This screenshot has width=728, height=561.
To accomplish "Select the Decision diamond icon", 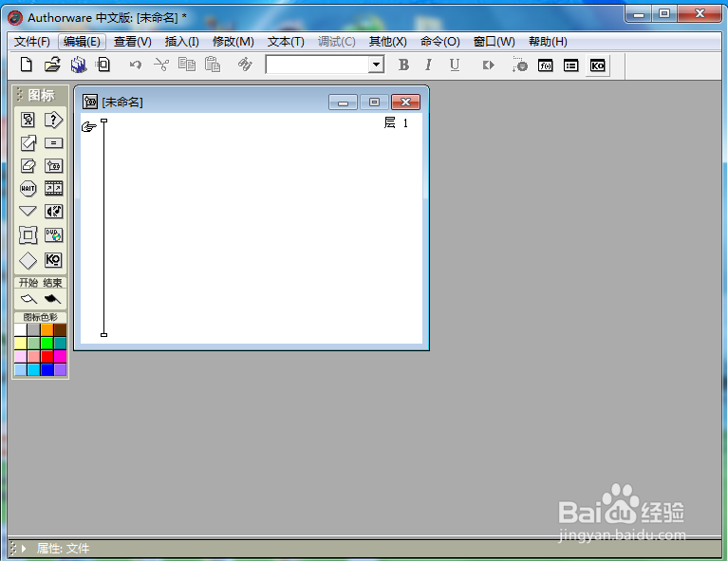I will click(28, 260).
